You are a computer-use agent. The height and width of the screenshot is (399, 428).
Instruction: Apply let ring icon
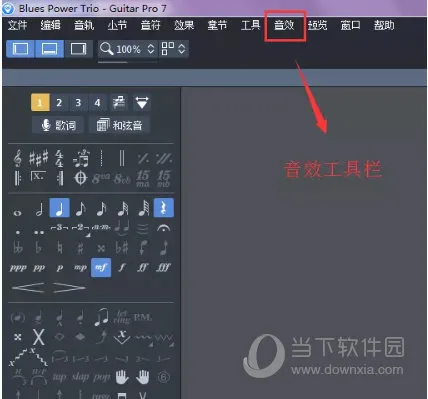pyautogui.click(x=122, y=317)
